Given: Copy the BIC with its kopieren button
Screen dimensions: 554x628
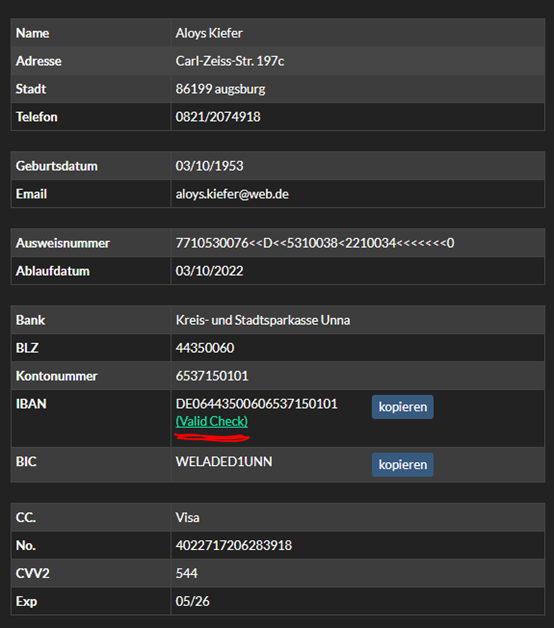Looking at the screenshot, I should (x=402, y=465).
